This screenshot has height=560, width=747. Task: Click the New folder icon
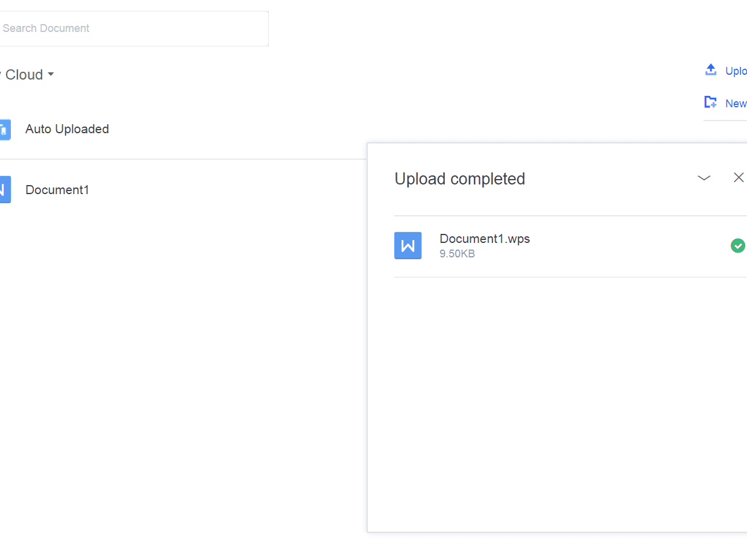pyautogui.click(x=711, y=102)
